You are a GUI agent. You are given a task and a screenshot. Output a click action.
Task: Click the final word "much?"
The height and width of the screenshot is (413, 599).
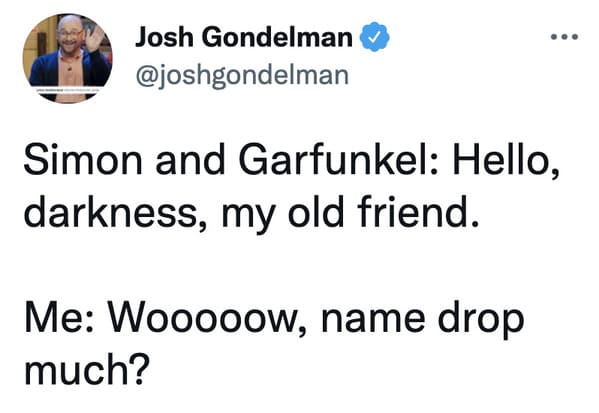tap(85, 368)
